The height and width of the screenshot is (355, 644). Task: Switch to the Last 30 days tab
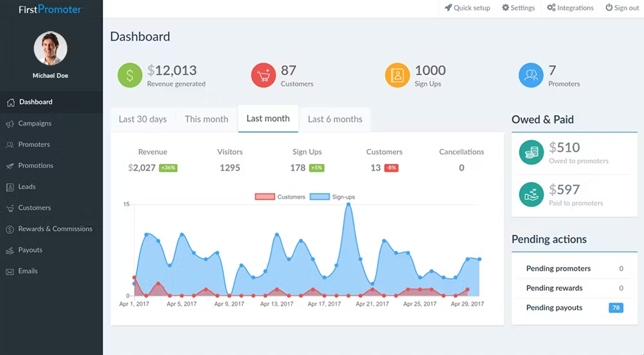click(143, 119)
